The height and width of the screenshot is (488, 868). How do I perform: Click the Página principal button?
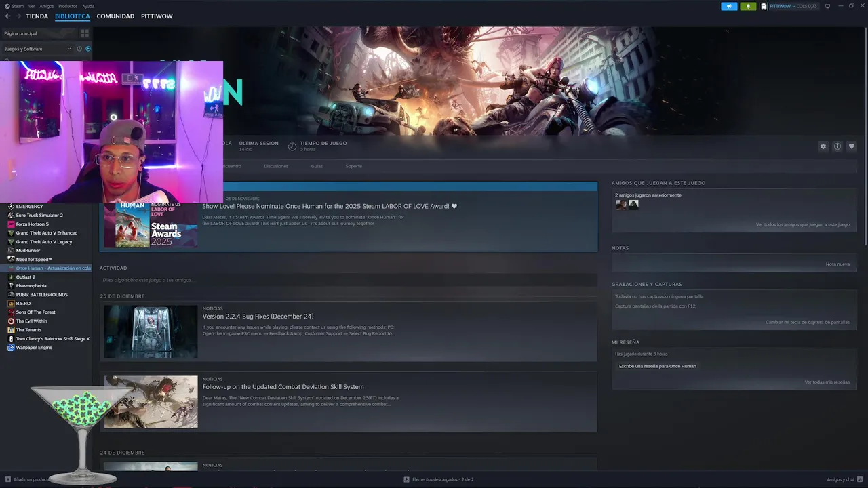(x=39, y=33)
